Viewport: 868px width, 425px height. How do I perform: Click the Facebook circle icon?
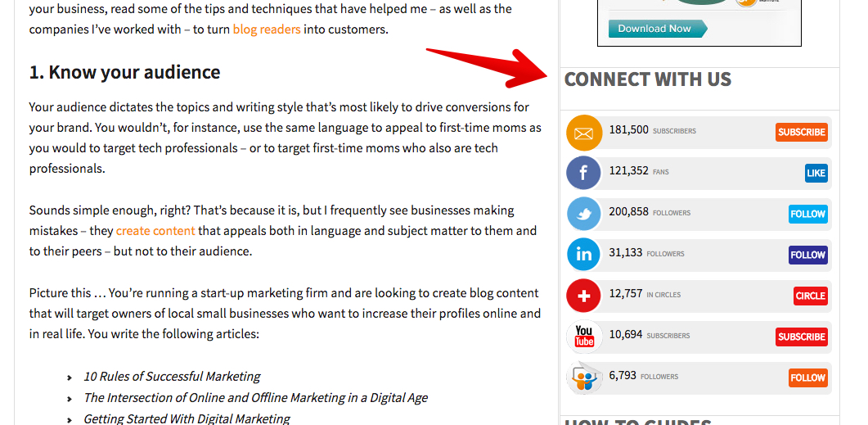click(x=584, y=173)
